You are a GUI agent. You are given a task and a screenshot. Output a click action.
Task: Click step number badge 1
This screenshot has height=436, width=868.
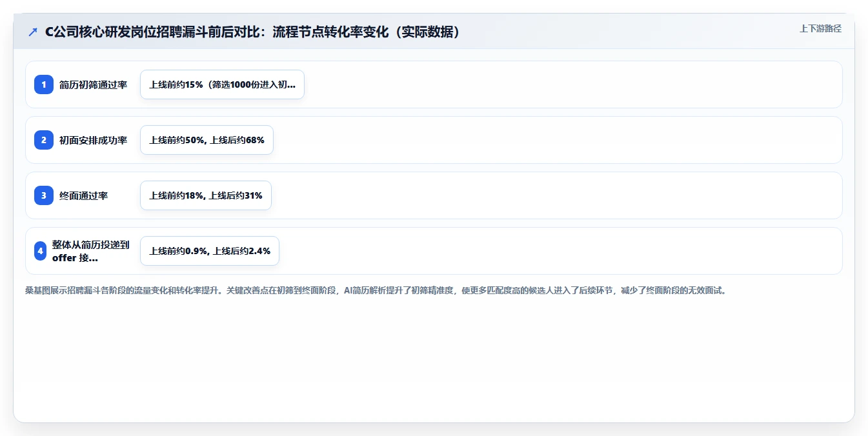click(44, 84)
